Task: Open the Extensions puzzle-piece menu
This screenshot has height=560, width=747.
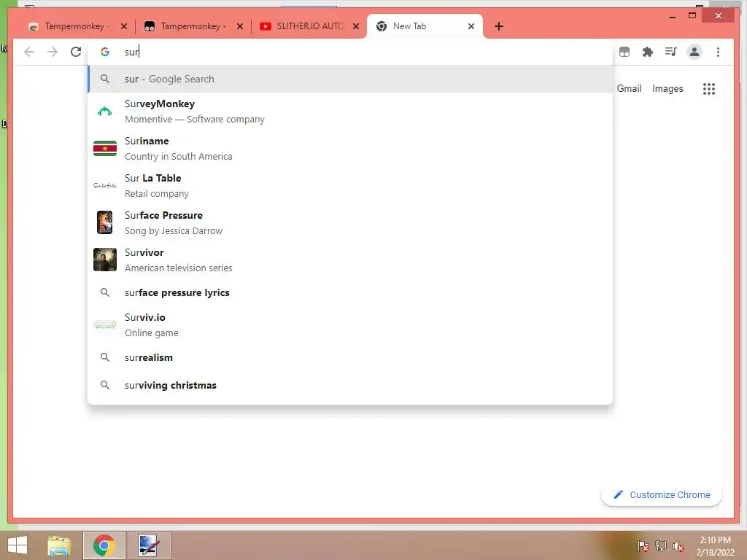Action: point(648,52)
